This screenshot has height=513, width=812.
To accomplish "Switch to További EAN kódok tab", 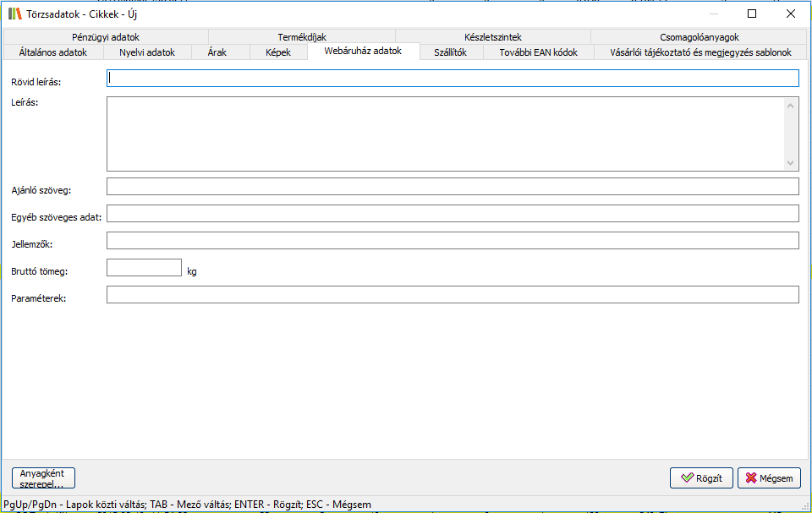I will (538, 52).
